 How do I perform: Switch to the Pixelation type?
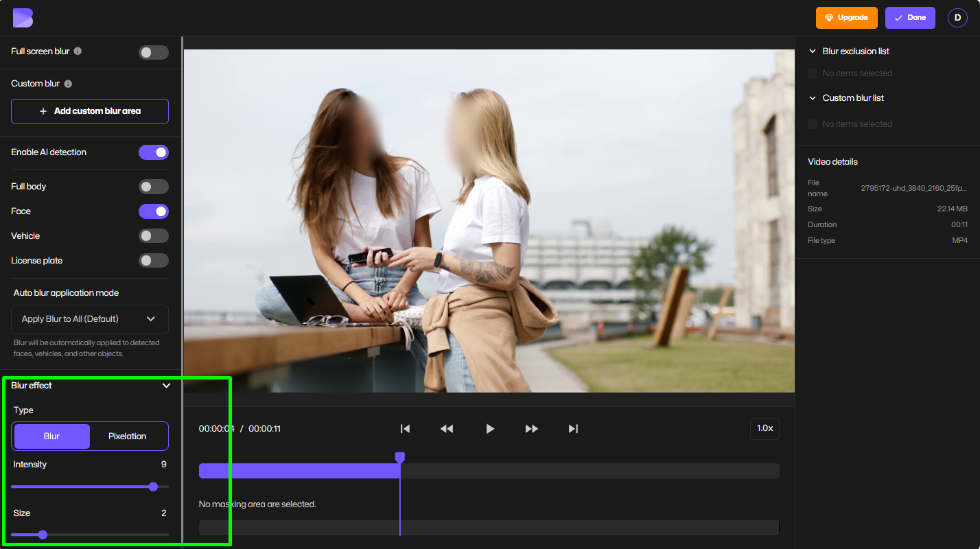click(128, 436)
